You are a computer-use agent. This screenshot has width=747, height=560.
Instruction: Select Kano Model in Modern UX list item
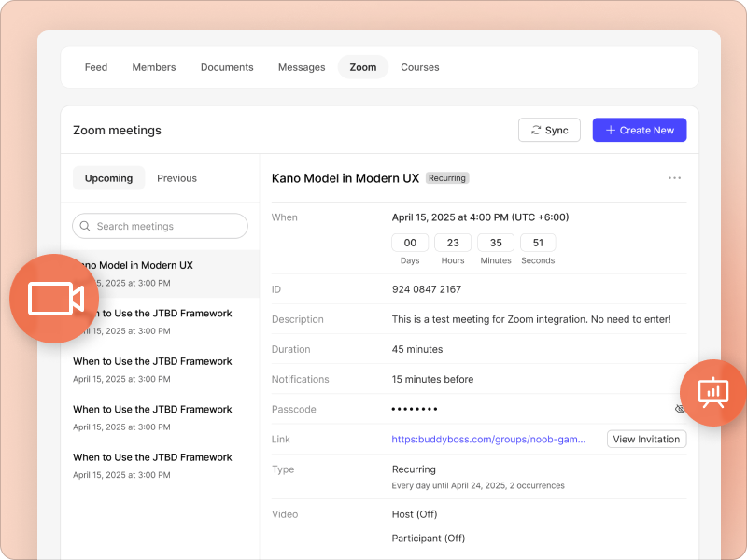point(160,273)
